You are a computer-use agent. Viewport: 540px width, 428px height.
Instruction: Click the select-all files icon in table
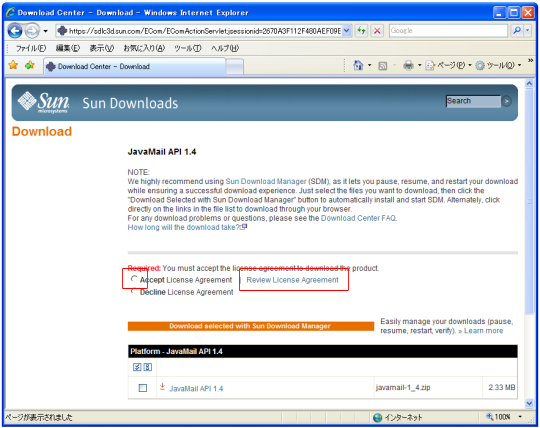pos(137,367)
